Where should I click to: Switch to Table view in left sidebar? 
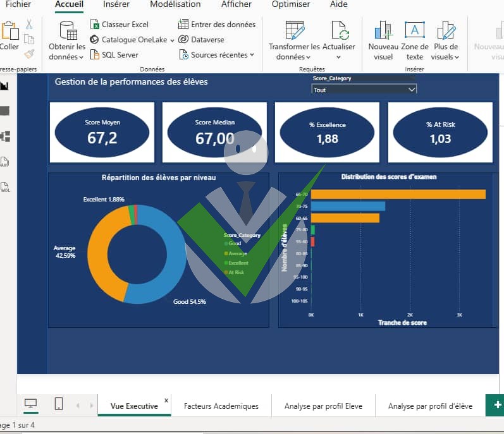pyautogui.click(x=4, y=111)
